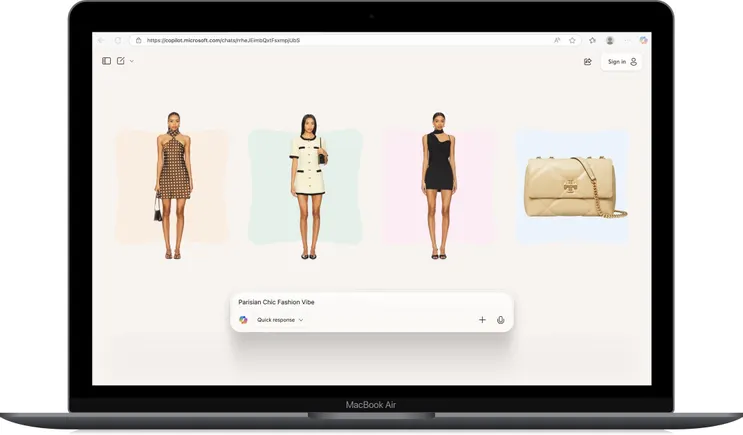Open the Quick response mode dropdown
This screenshot has height=435, width=743.
tap(280, 320)
